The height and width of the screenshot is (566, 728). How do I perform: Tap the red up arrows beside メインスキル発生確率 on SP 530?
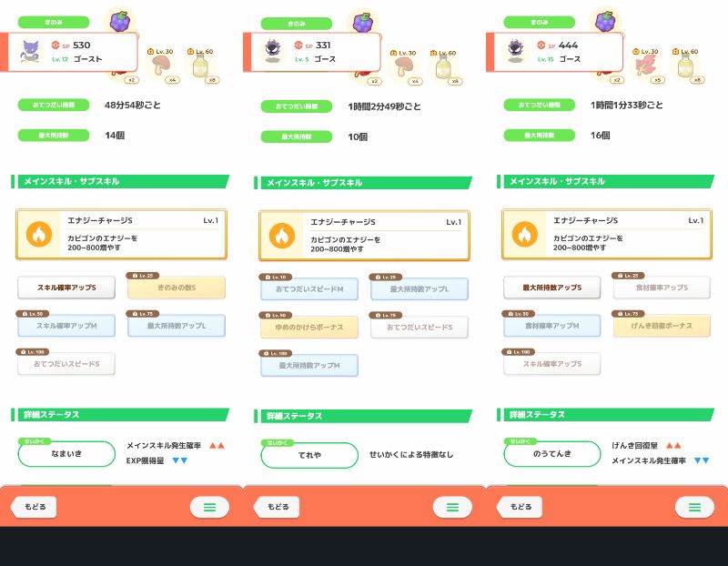(217, 445)
